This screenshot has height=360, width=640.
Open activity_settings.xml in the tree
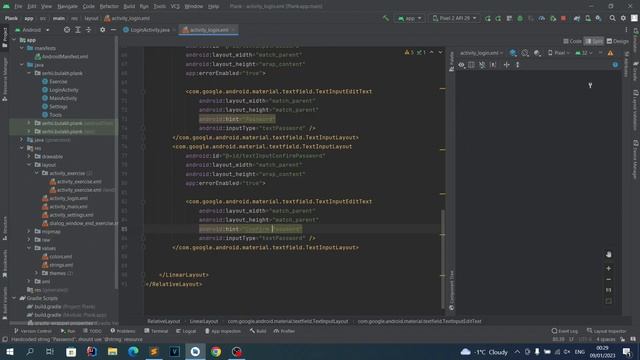point(68,215)
